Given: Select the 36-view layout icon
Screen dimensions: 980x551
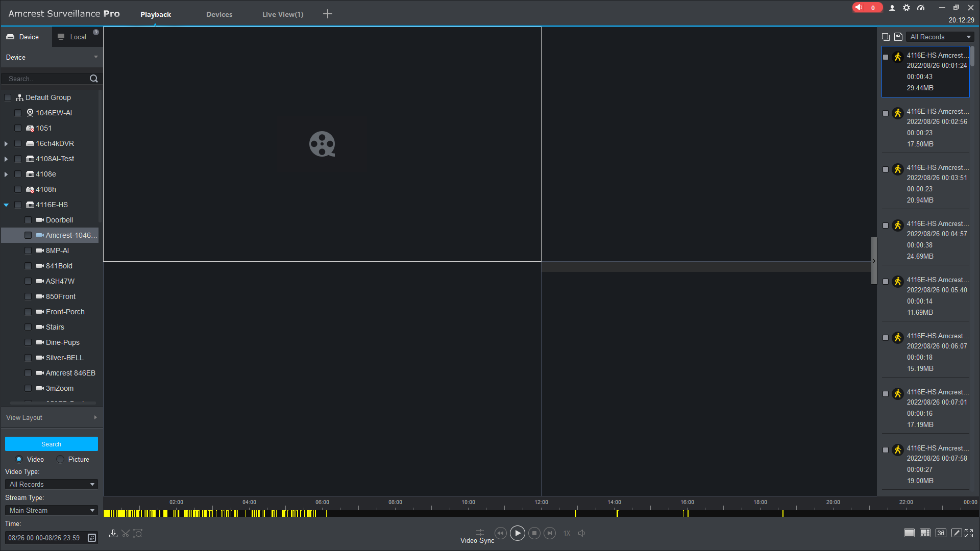Looking at the screenshot, I should (941, 533).
